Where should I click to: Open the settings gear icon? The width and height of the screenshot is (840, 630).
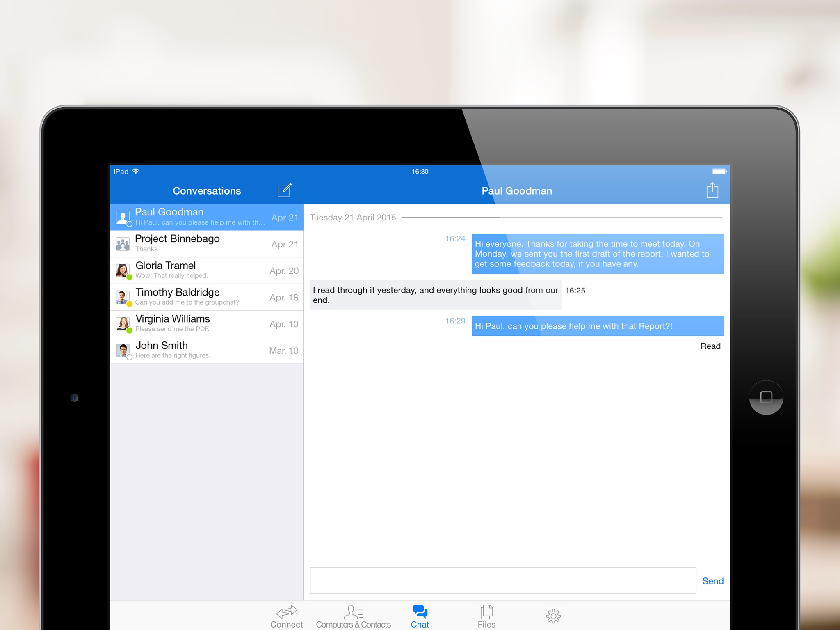pyautogui.click(x=553, y=616)
